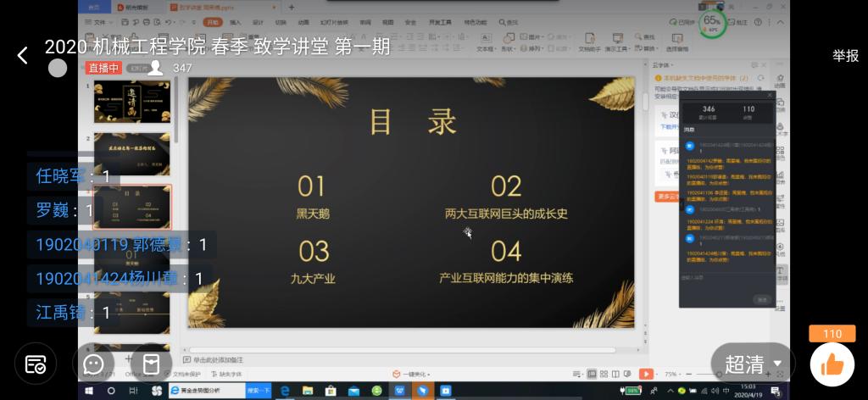Switch to reading view icon
The height and width of the screenshot is (400, 868).
tap(616, 374)
